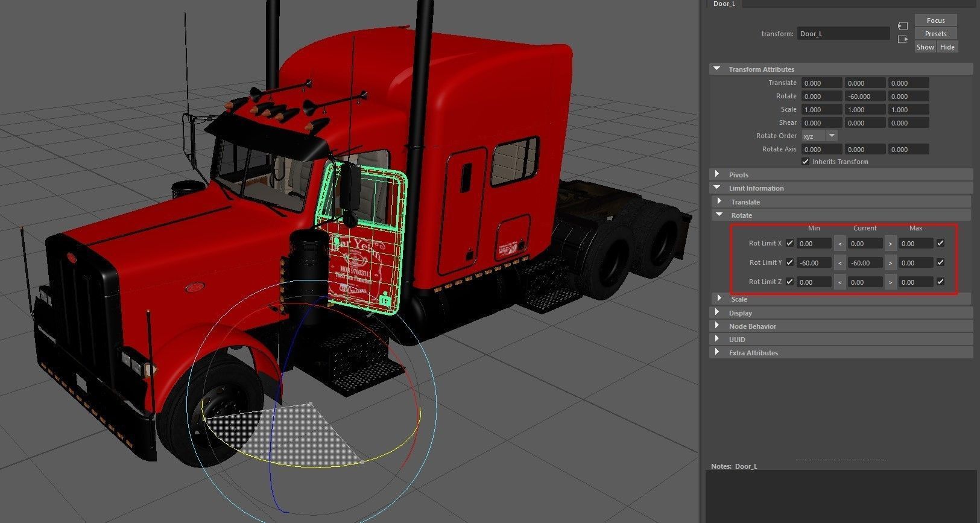Image resolution: width=980 pixels, height=523 pixels.
Task: Click the Rot Limit X Max field
Action: (915, 244)
